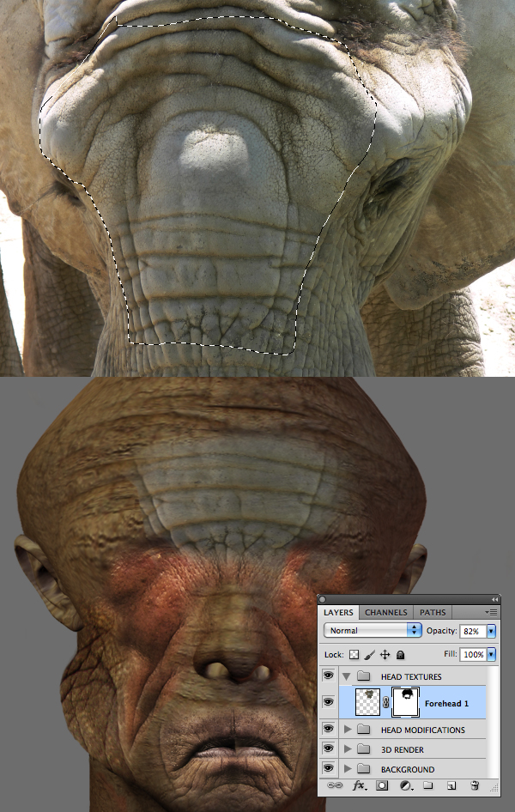This screenshot has width=515, height=812.
Task: Select the Forehead 1 layer thumbnail
Action: click(x=368, y=702)
